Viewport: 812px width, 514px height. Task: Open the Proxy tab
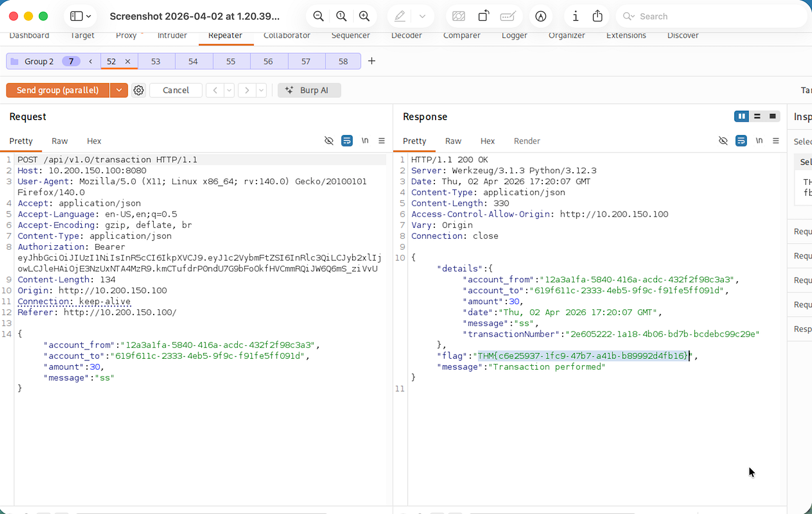(126, 35)
